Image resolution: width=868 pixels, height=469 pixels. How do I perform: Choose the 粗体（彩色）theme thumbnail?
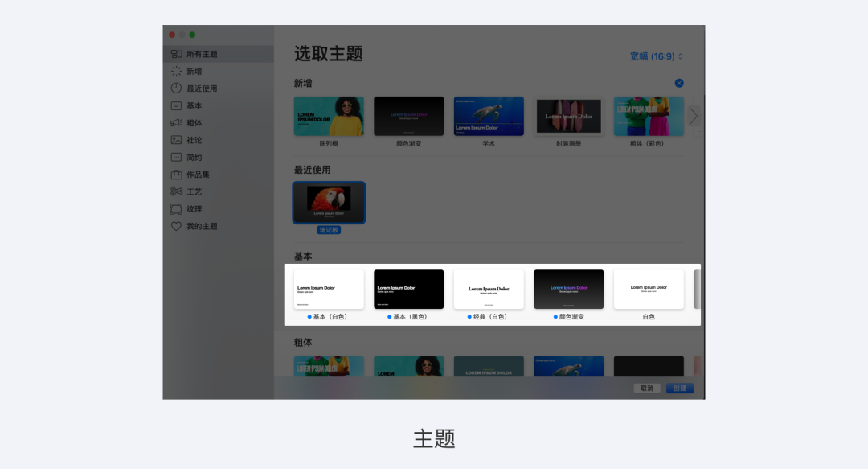pyautogui.click(x=649, y=116)
